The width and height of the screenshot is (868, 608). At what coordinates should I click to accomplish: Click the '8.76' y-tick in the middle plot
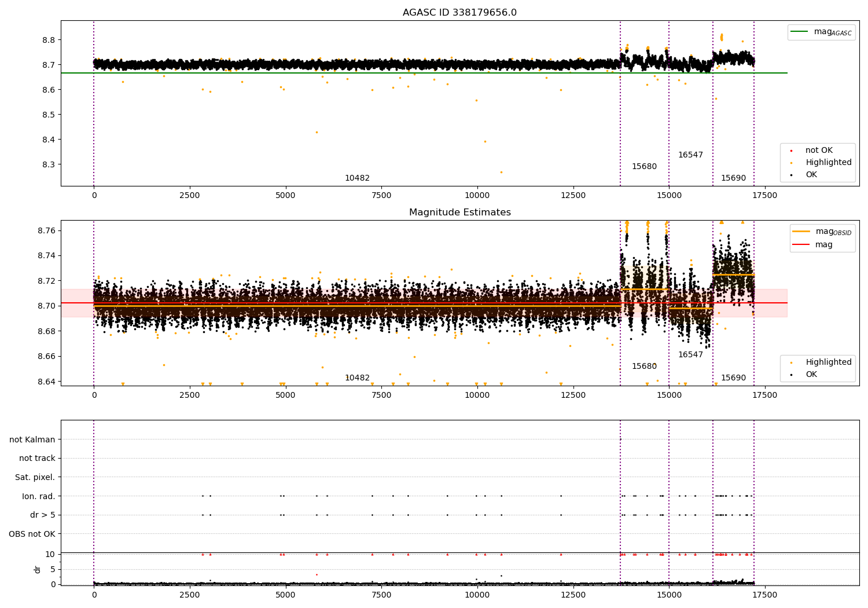(46, 230)
